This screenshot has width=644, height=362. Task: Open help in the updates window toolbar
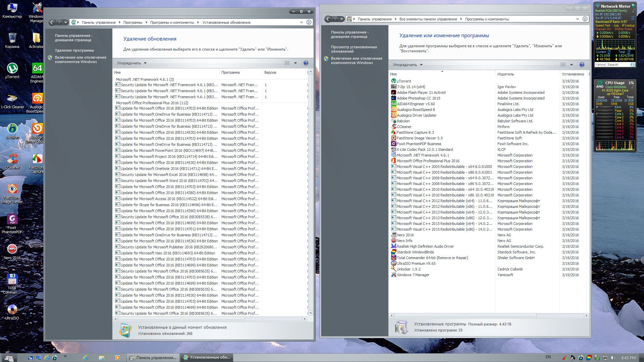coord(306,63)
